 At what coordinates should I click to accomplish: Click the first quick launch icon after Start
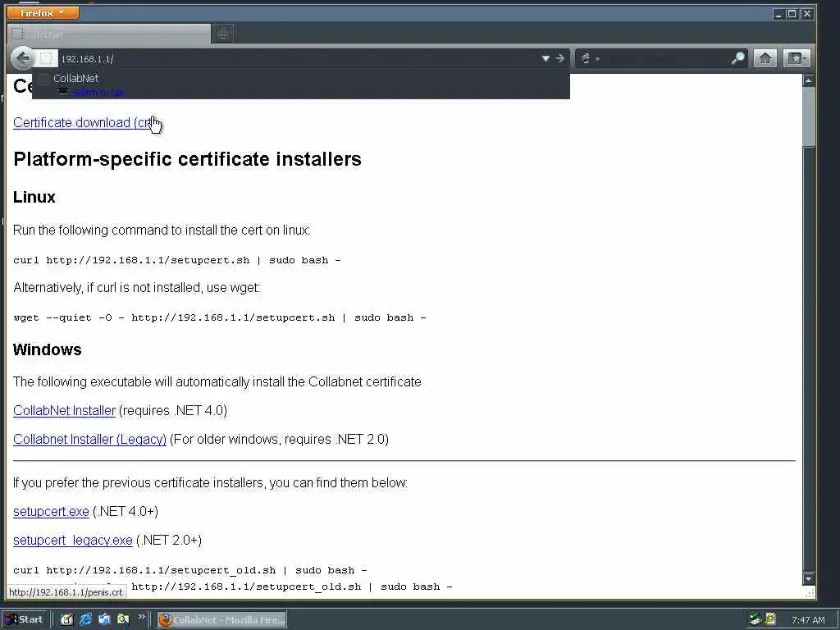(x=66, y=620)
